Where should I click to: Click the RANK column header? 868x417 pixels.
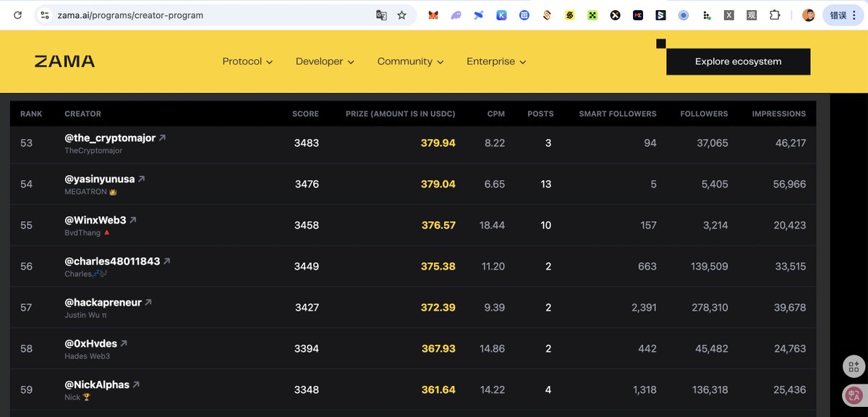pos(31,114)
